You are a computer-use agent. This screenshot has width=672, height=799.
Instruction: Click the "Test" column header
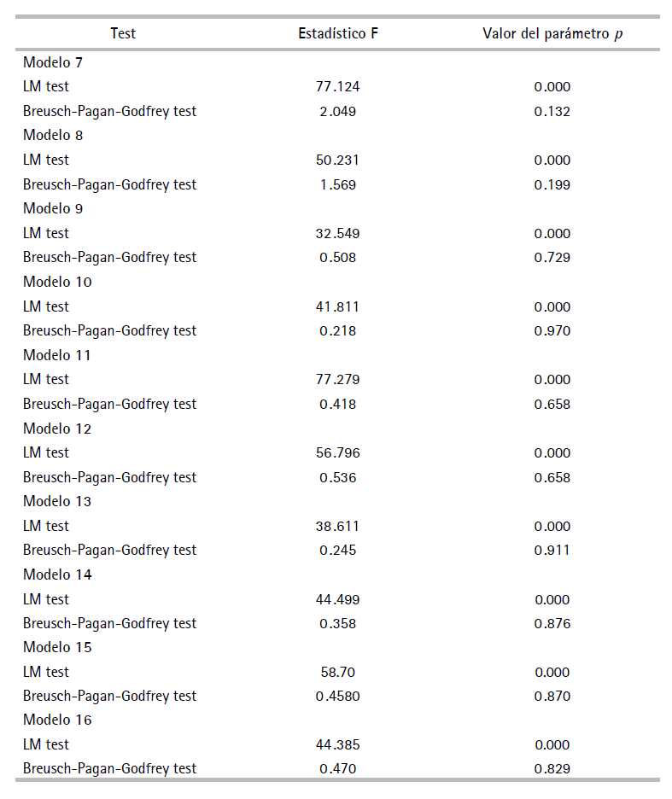click(123, 33)
